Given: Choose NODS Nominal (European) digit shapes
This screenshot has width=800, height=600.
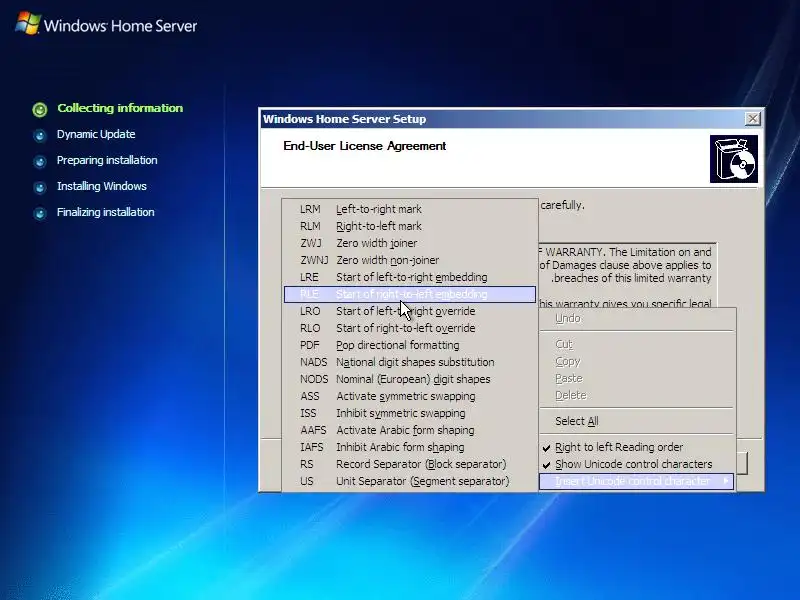Looking at the screenshot, I should pyautogui.click(x=410, y=379).
